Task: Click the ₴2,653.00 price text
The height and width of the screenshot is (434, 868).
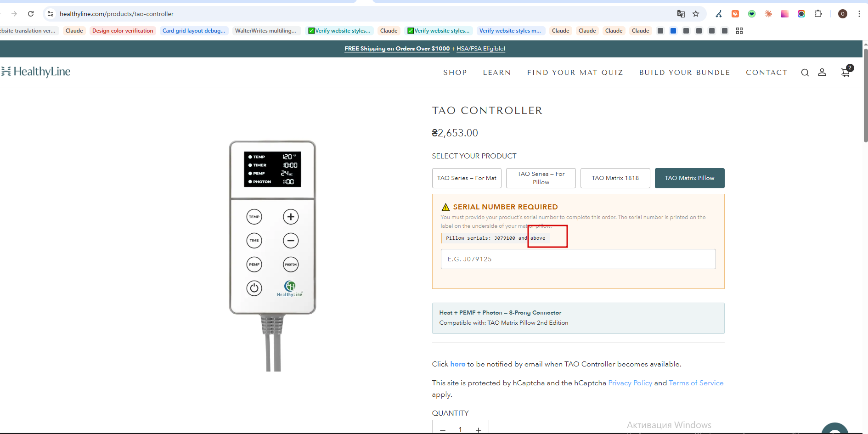Action: pos(455,133)
